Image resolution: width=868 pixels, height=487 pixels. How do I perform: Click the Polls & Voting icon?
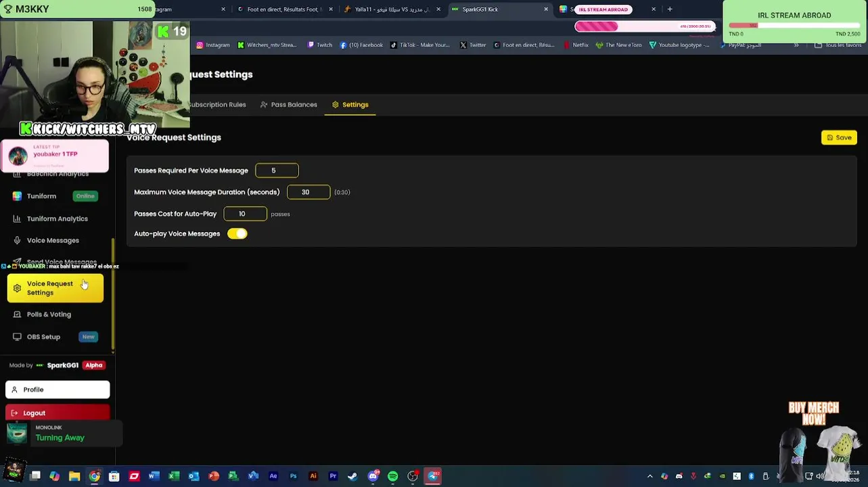(x=17, y=315)
